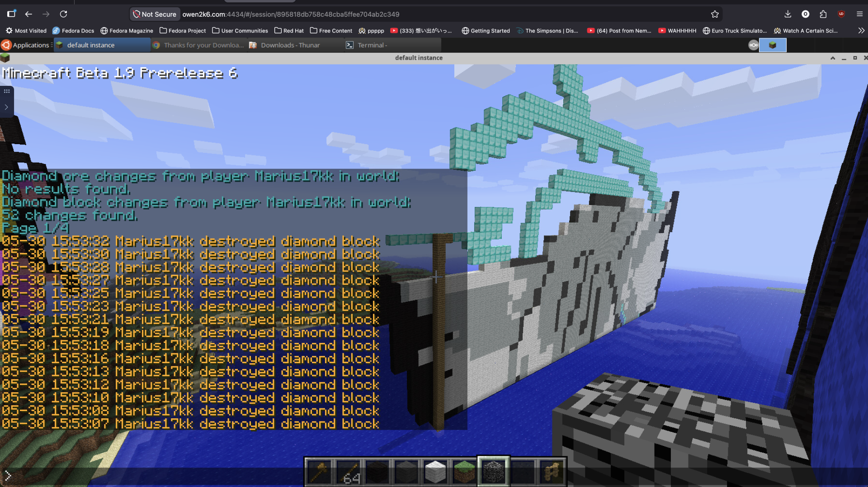Switch to default instance taskbar window
The height and width of the screenshot is (487, 868).
point(102,45)
